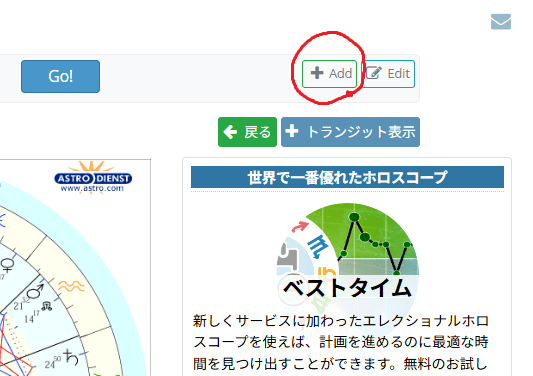Click the エレクショナルホロスコープ description paragraph
Screen dimensions: 533x376
click(x=341, y=342)
